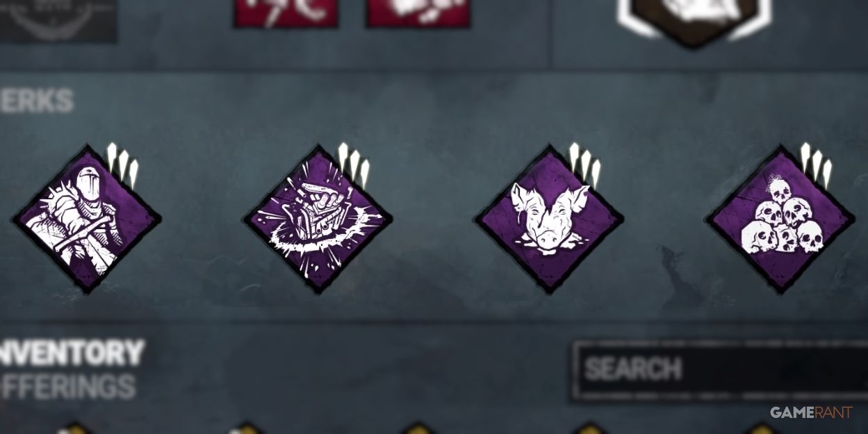Select the middle yellow offering item
868x434 pixels.
point(418,428)
